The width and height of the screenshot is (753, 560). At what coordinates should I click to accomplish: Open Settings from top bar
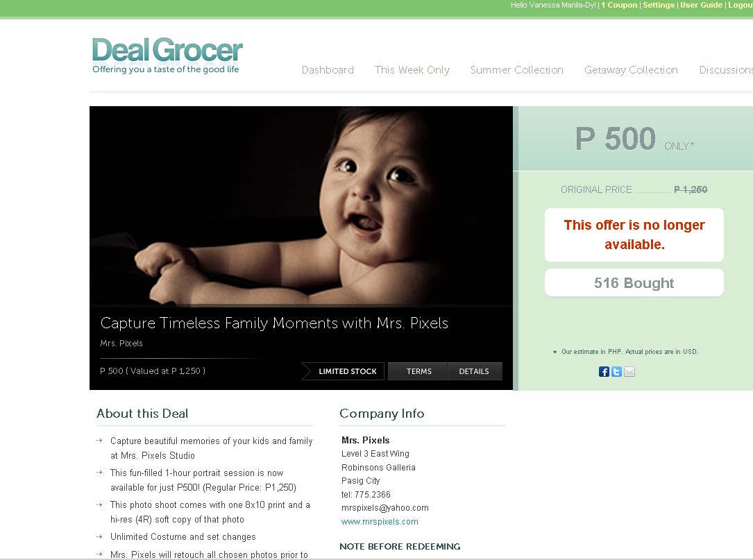click(x=659, y=6)
